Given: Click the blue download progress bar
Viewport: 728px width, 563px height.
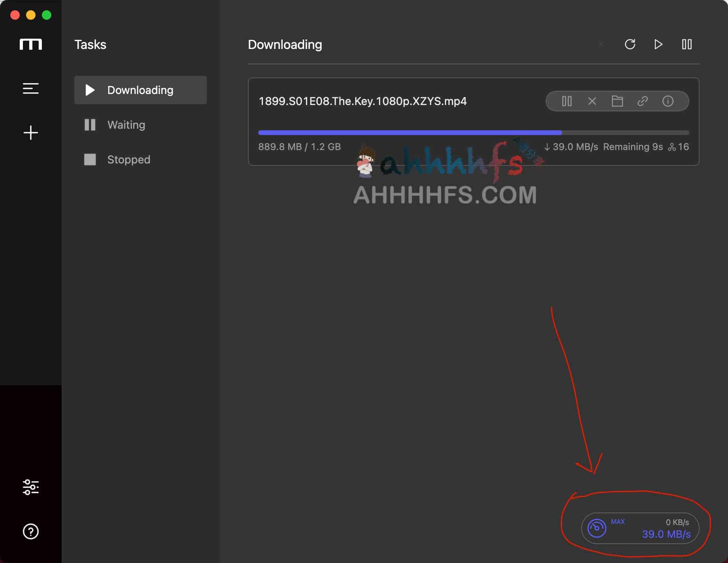Looking at the screenshot, I should 409,133.
